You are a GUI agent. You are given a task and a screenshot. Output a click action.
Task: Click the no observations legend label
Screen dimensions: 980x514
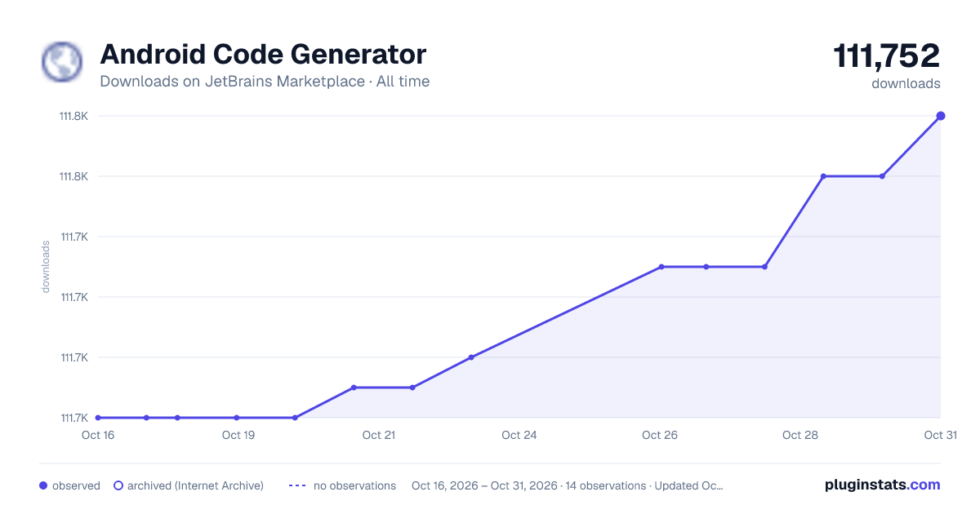coord(354,485)
